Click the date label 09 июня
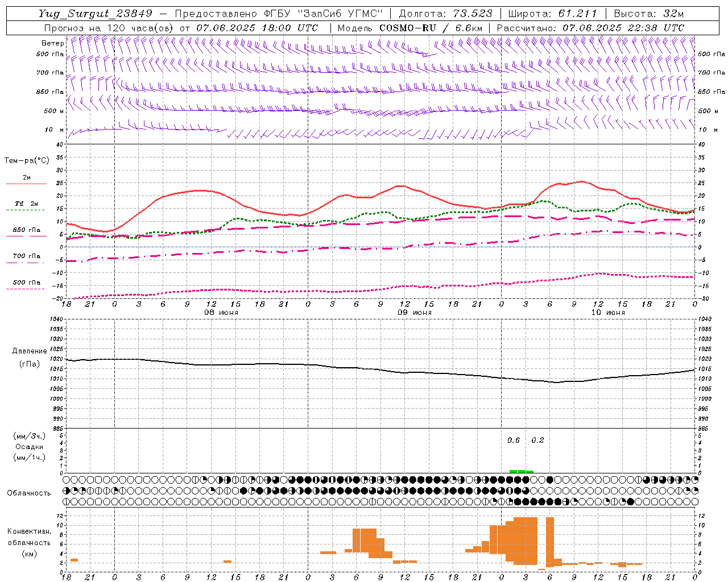Image resolution: width=728 pixels, height=582 pixels. click(x=415, y=313)
